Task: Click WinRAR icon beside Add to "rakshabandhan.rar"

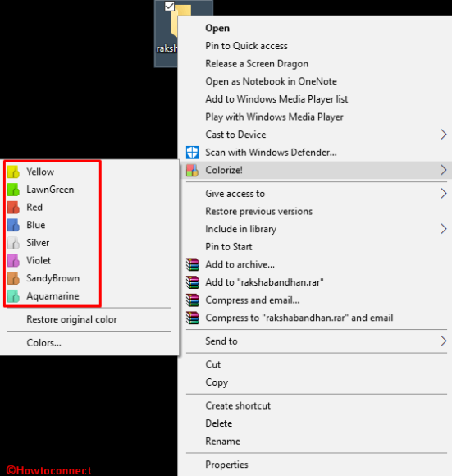Action: click(193, 282)
